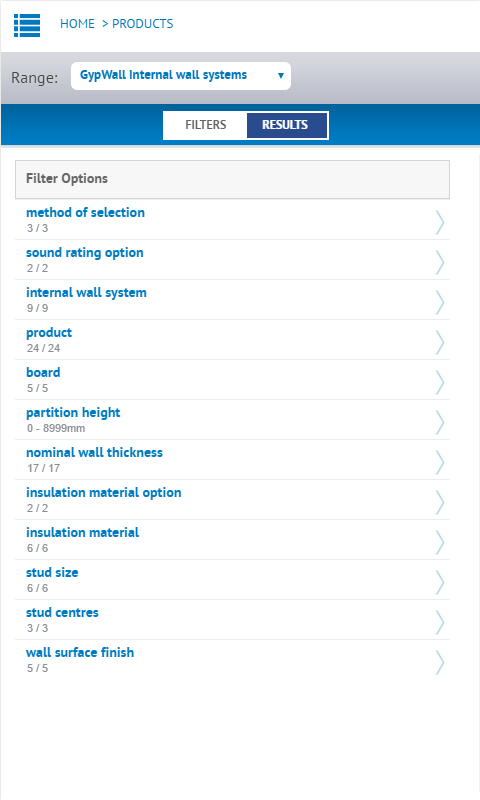Click the Filter Options header bar
The height and width of the screenshot is (800, 480).
click(233, 179)
